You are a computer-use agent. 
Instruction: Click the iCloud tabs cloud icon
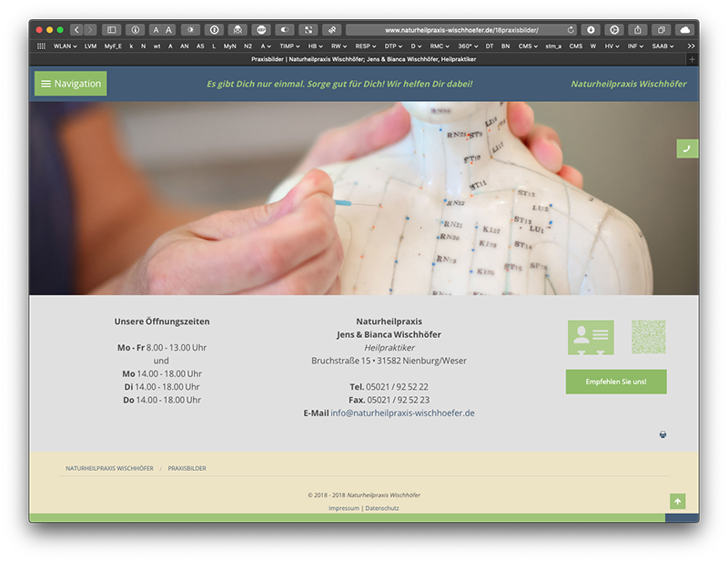click(x=683, y=30)
